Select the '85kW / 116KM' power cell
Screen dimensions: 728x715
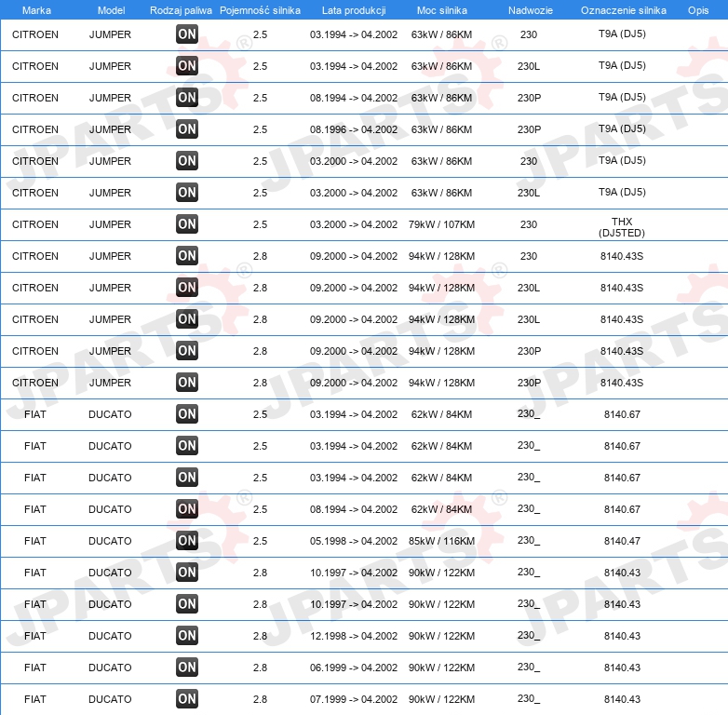(x=441, y=541)
